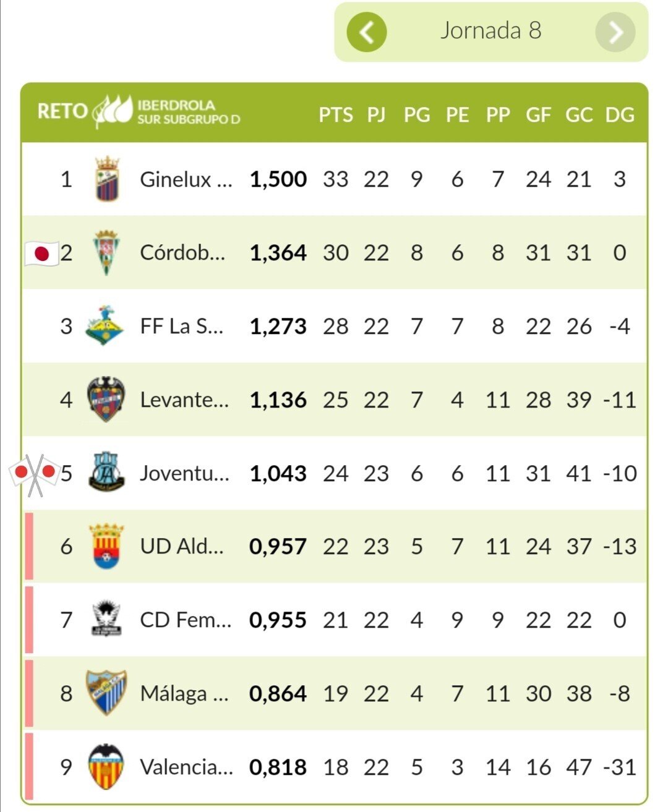Open the Málaga team crest
The height and width of the screenshot is (812, 668).
[x=106, y=693]
